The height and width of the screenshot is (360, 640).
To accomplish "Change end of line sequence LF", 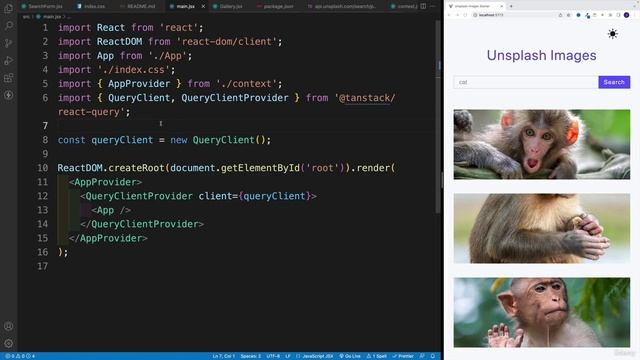I will point(287,356).
